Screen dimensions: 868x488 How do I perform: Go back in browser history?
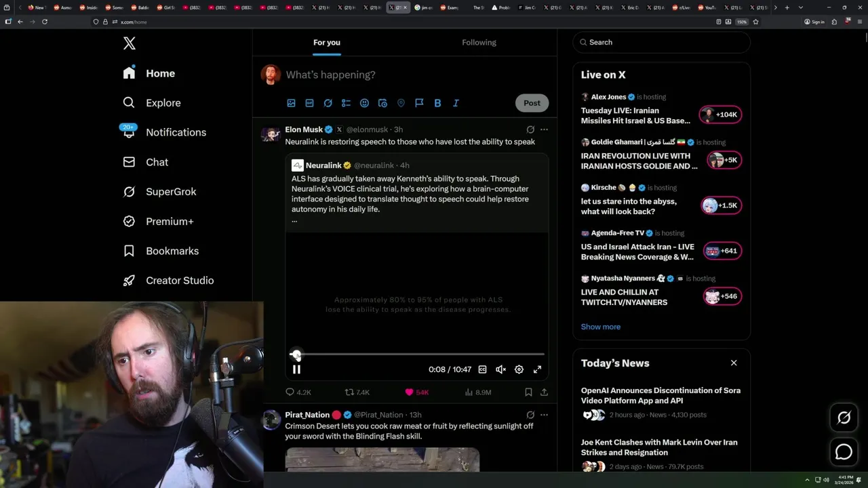(20, 22)
